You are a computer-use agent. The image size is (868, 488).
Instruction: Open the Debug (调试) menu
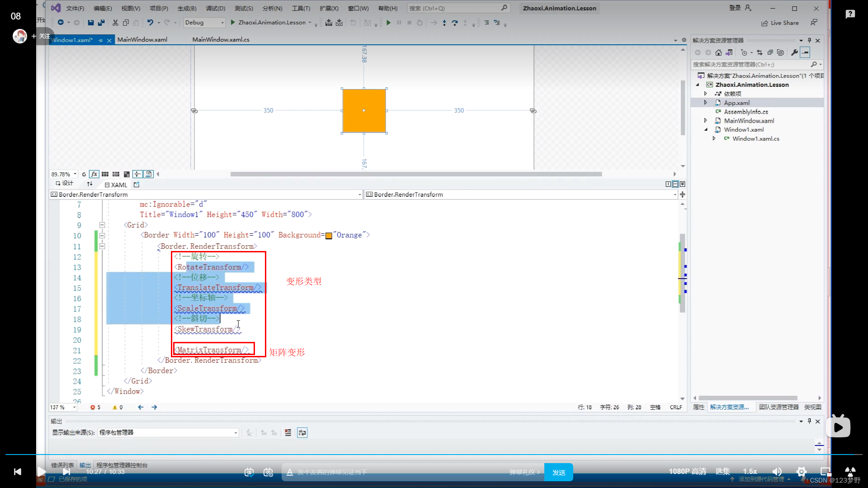[215, 8]
